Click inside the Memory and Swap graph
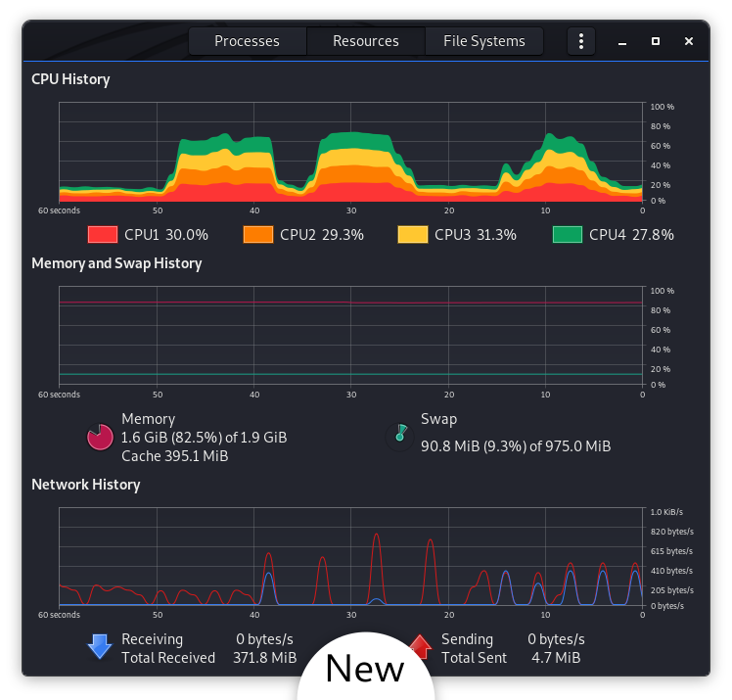Screen dimensions: 732x700 coord(350,336)
